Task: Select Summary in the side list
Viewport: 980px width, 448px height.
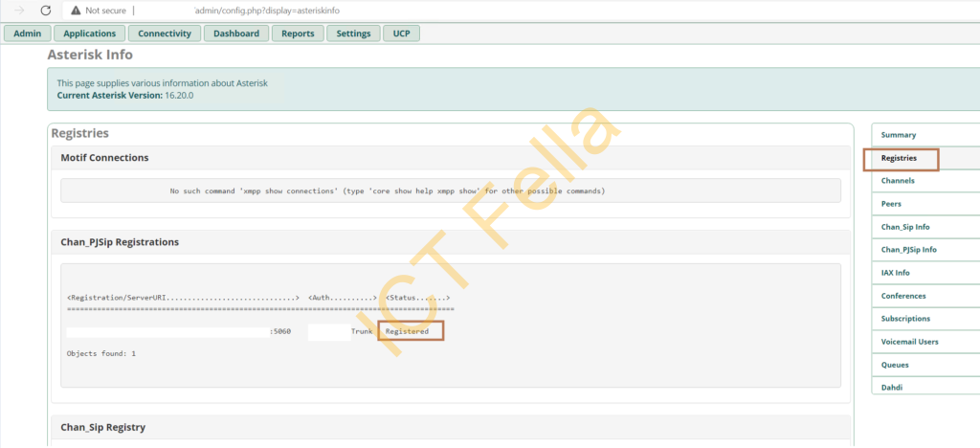Action: [x=925, y=135]
